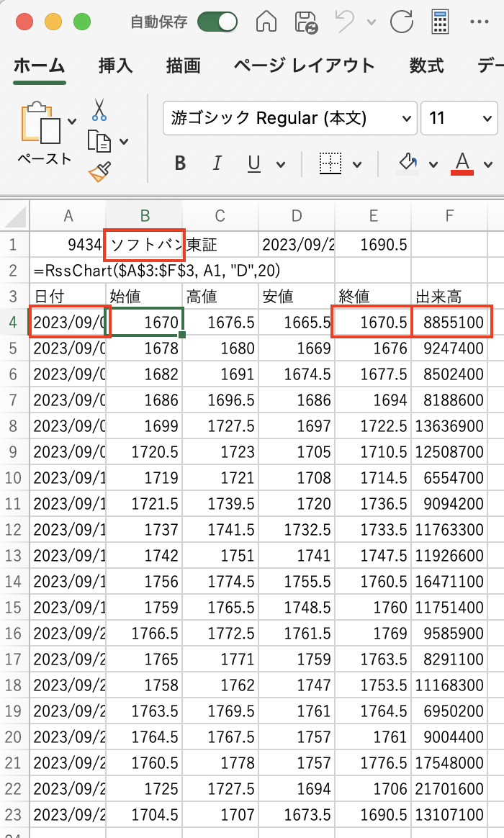Click the red font color button
Viewport: 504px width, 838px height.
point(462,163)
